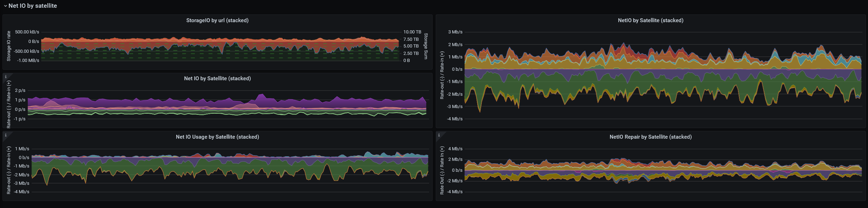Click the Storage Sum axis title
The image size is (868, 208).
click(x=426, y=46)
